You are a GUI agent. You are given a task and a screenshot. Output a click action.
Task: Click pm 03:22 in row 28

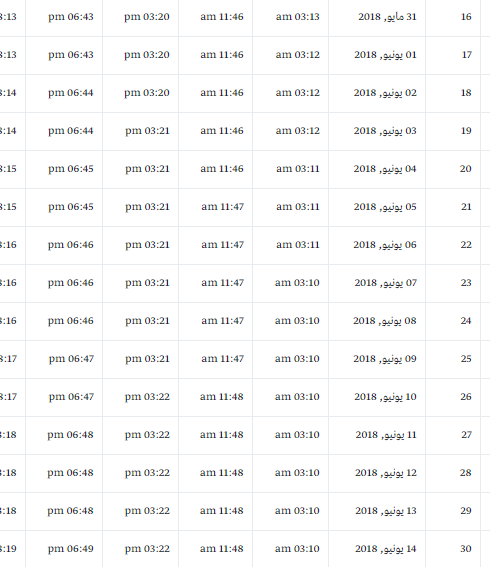[147, 473]
